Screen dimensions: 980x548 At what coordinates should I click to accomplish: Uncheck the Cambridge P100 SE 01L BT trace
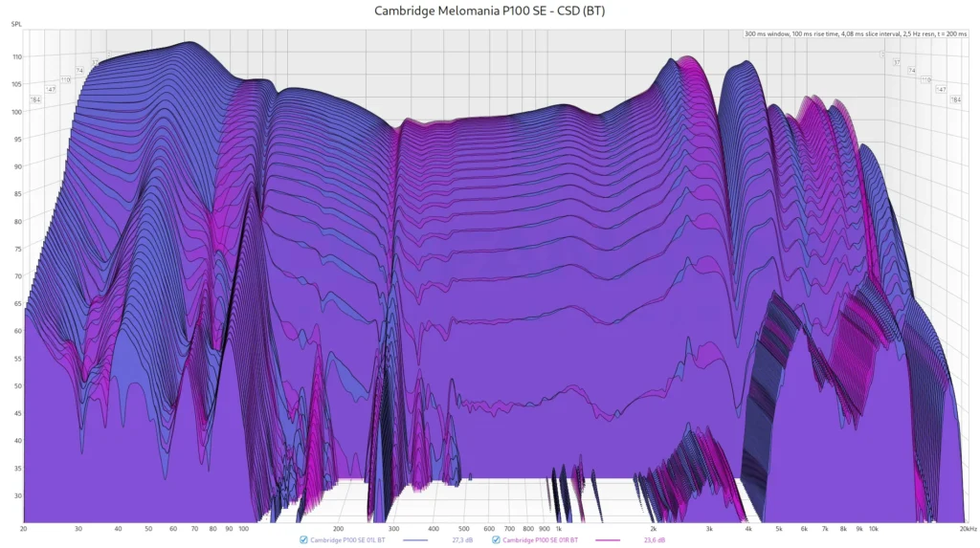coord(303,540)
